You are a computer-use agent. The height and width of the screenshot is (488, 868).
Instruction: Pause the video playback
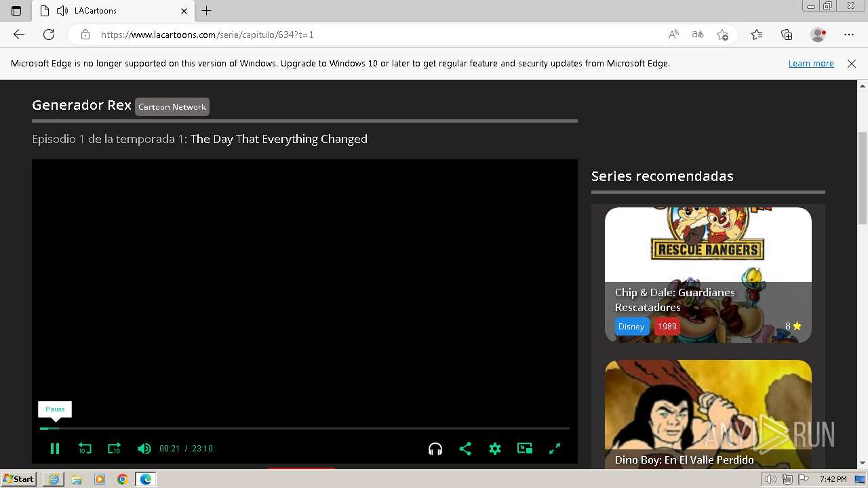coord(55,449)
